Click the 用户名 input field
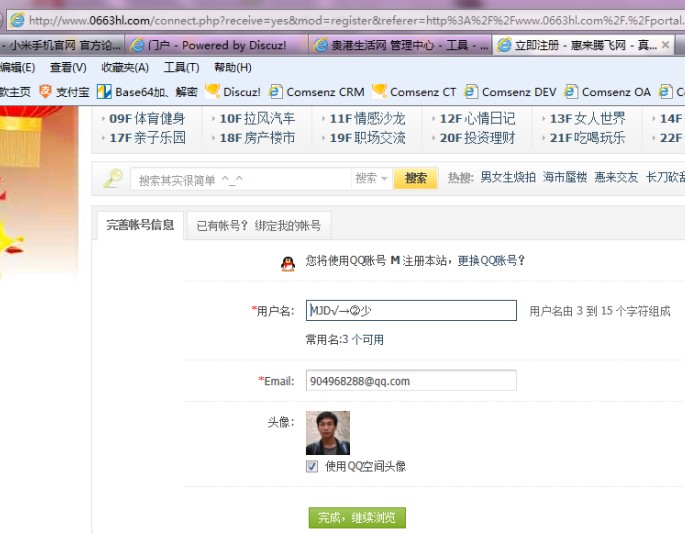 411,310
